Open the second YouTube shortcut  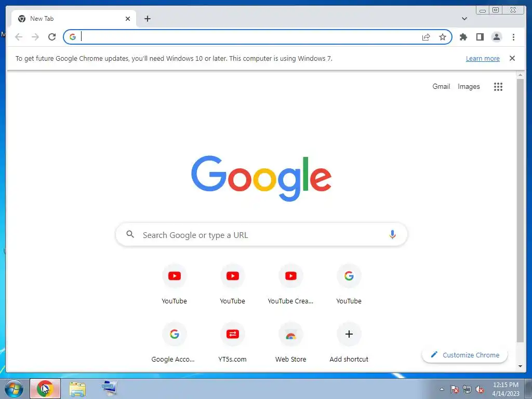pyautogui.click(x=232, y=284)
